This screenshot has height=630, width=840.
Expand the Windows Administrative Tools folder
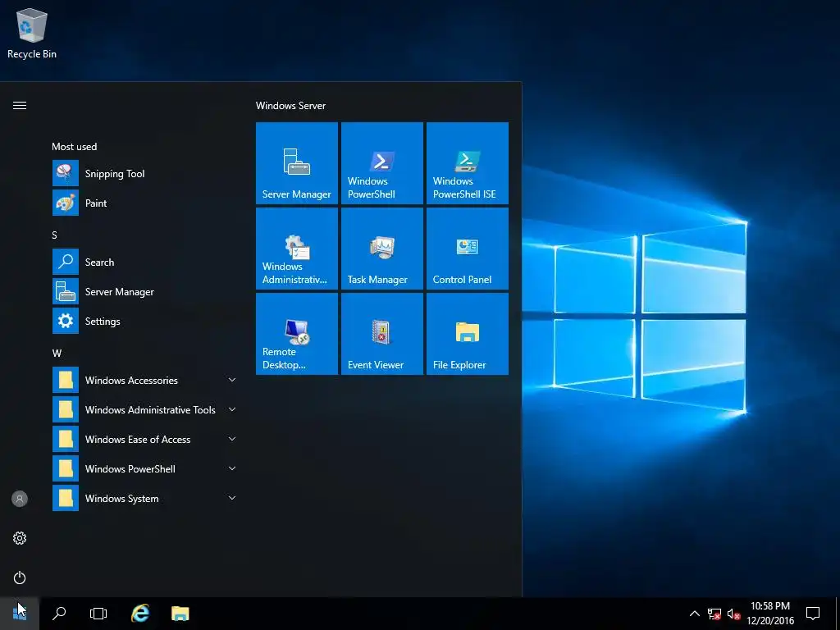[144, 409]
